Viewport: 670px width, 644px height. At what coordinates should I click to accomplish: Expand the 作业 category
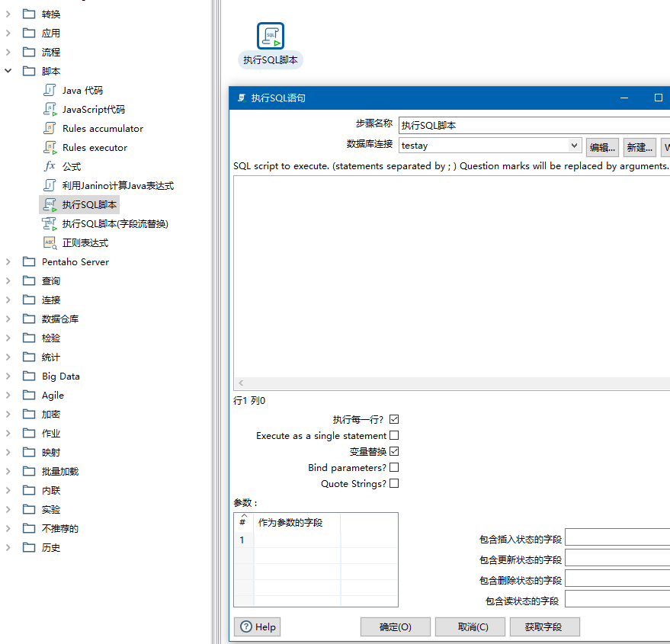point(8,434)
